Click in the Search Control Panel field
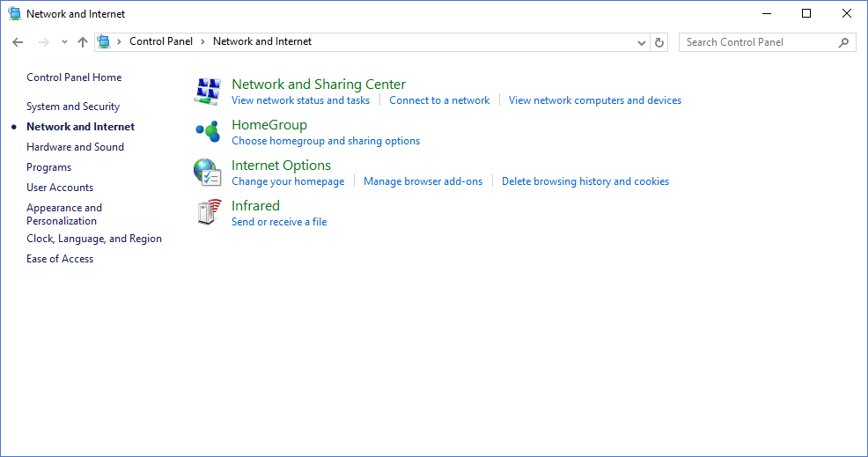The height and width of the screenshot is (457, 868). (x=757, y=42)
